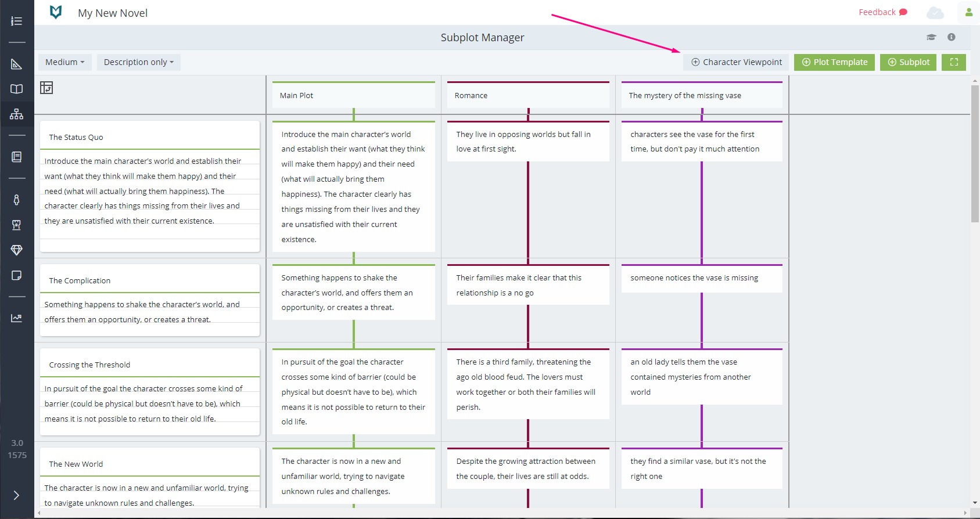Open the manuscript pages icon in sidebar
This screenshot has height=519, width=980.
tap(17, 157)
